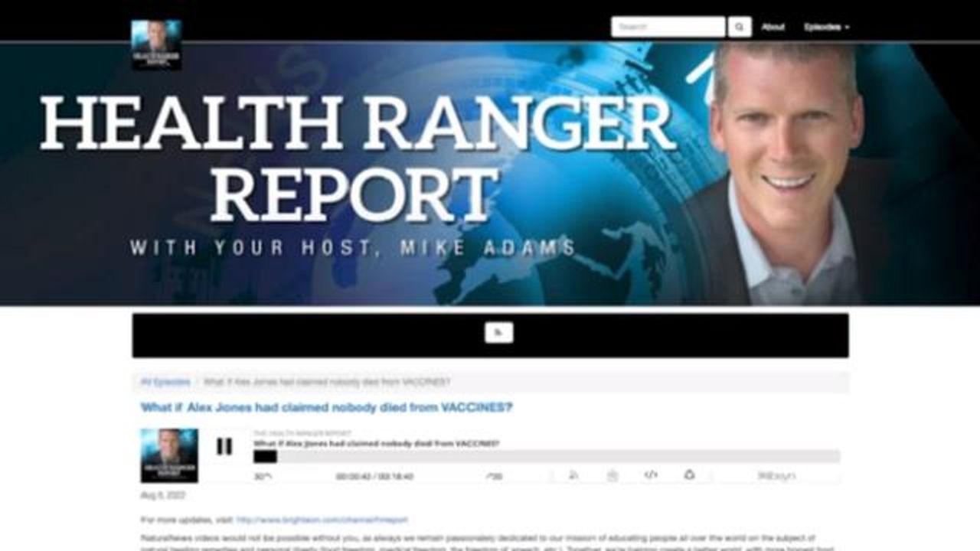
Task: Seek along the audio progress bar
Action: (546, 457)
